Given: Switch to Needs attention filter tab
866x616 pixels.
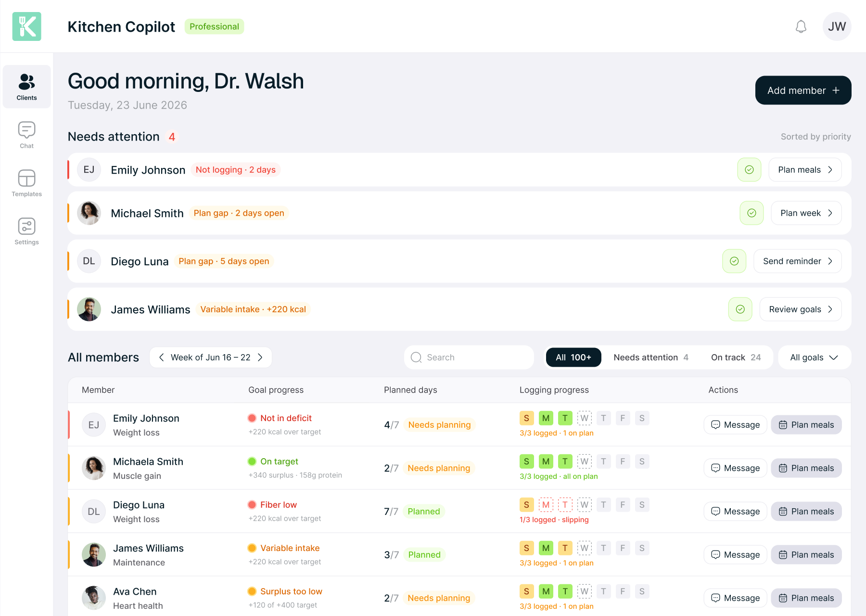Looking at the screenshot, I should tap(651, 358).
